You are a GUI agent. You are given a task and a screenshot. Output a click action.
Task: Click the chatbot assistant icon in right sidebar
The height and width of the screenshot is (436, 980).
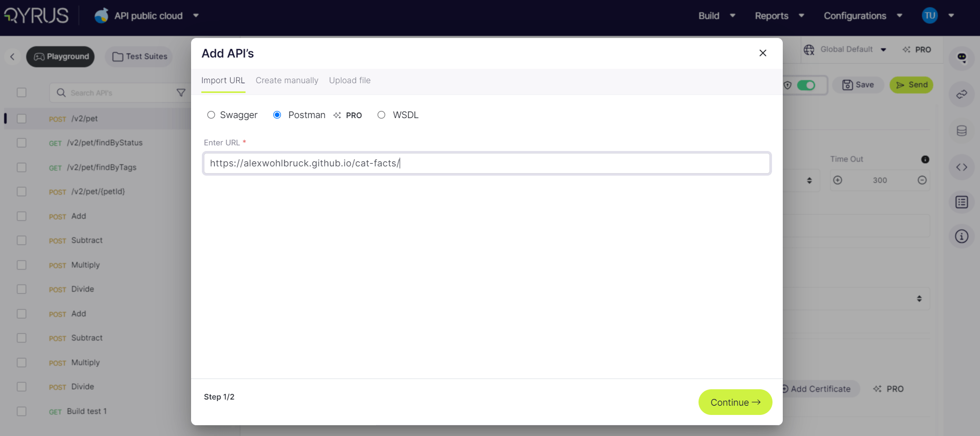tap(962, 58)
